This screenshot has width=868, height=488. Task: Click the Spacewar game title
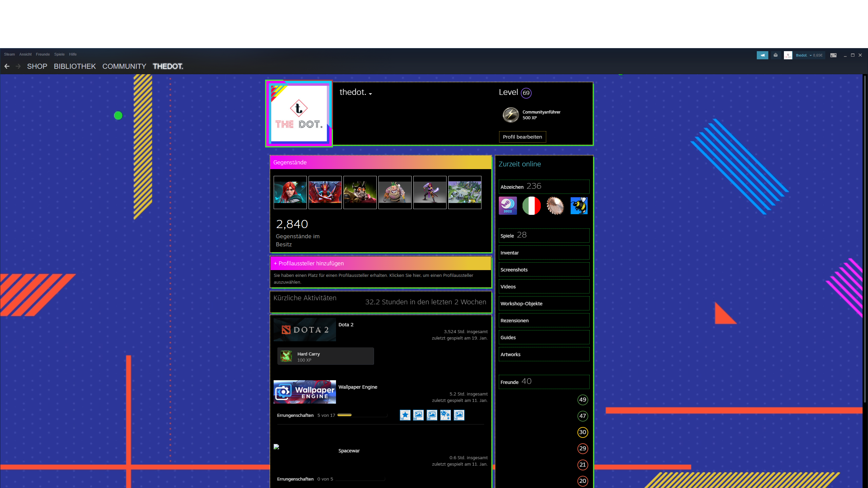[349, 451]
